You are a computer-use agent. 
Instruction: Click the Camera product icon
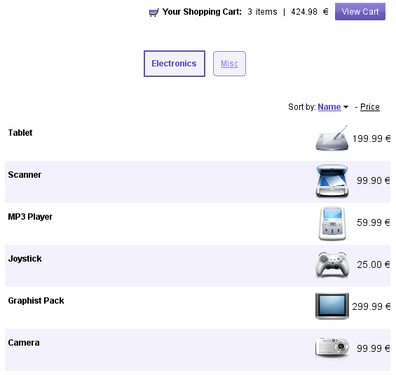(332, 348)
